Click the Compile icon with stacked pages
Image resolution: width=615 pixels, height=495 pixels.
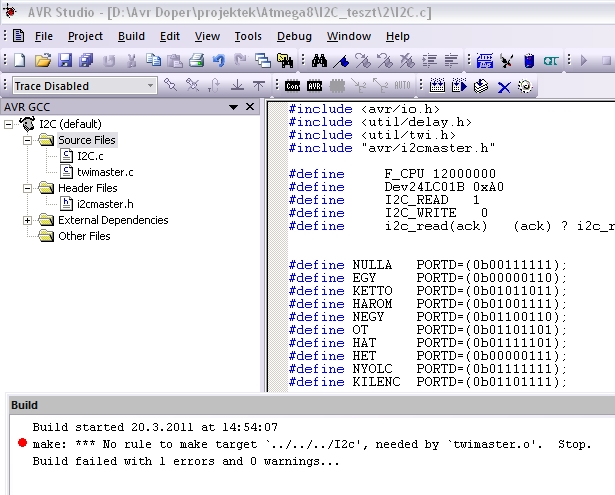click(481, 86)
